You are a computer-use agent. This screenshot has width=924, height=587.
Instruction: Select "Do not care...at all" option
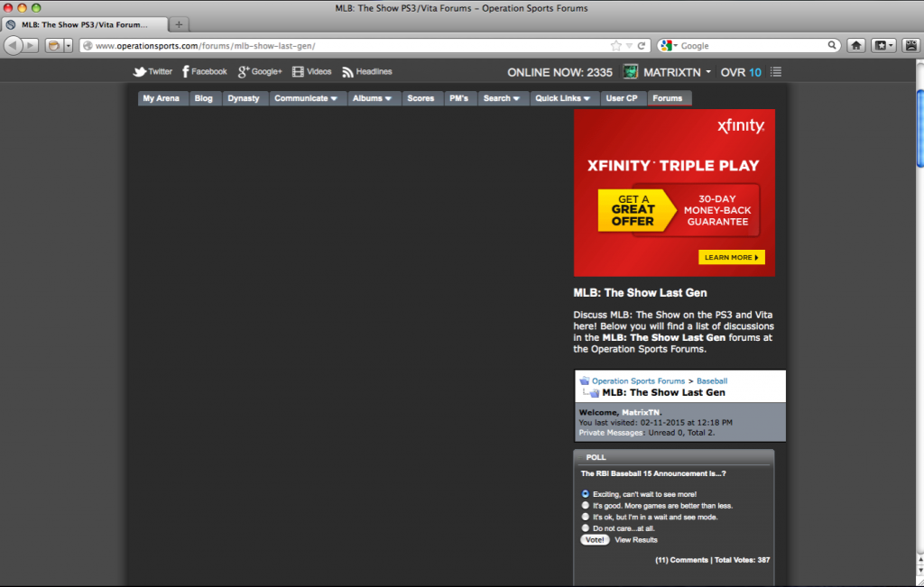[586, 528]
